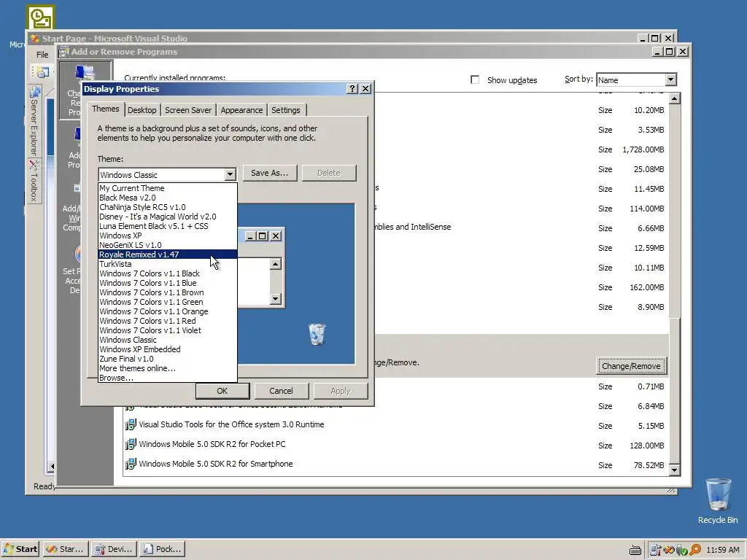Viewport: 747px width, 560px height.
Task: Click the first system tray icon
Action: tap(656, 550)
